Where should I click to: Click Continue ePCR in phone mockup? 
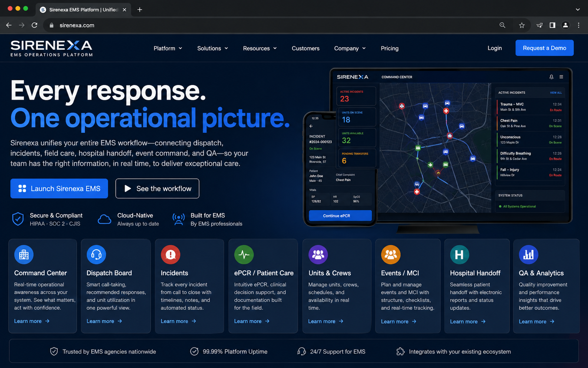click(340, 216)
